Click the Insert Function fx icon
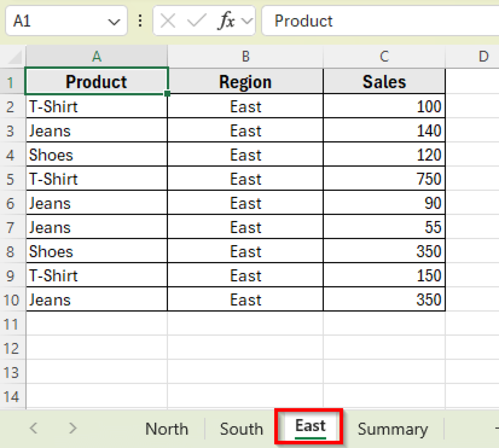499x448 pixels. 227,21
